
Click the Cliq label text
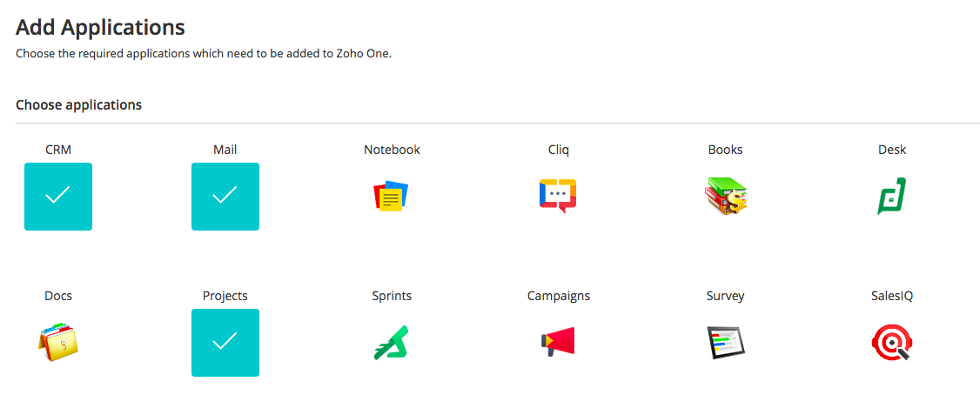click(x=559, y=150)
